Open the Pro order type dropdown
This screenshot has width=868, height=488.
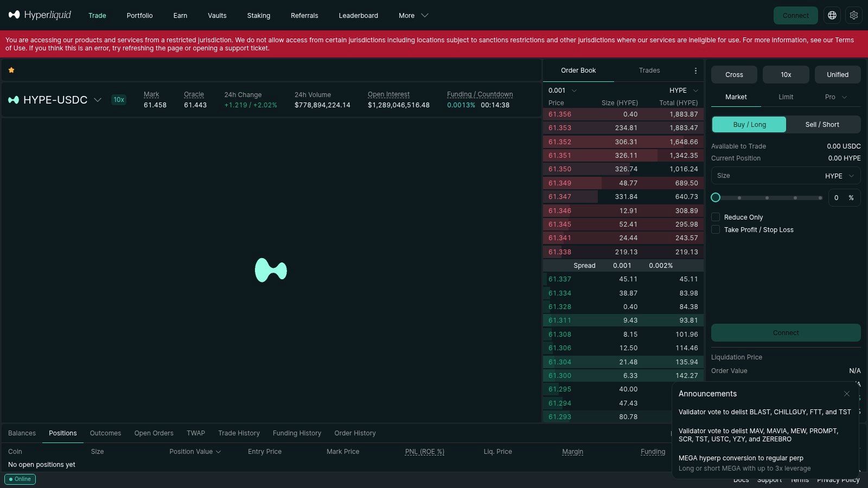[835, 97]
